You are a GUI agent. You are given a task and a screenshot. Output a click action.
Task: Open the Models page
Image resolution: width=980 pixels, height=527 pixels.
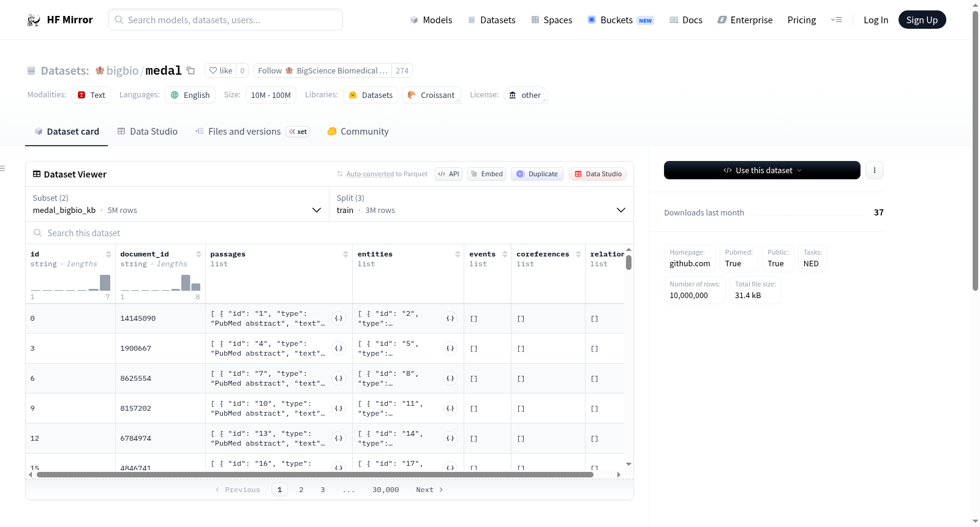pos(431,20)
